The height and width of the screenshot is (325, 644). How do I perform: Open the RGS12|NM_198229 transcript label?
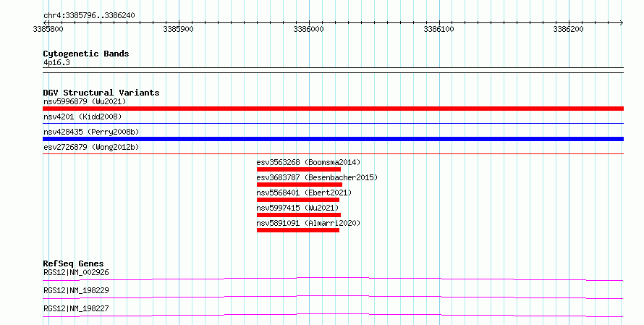(76, 290)
